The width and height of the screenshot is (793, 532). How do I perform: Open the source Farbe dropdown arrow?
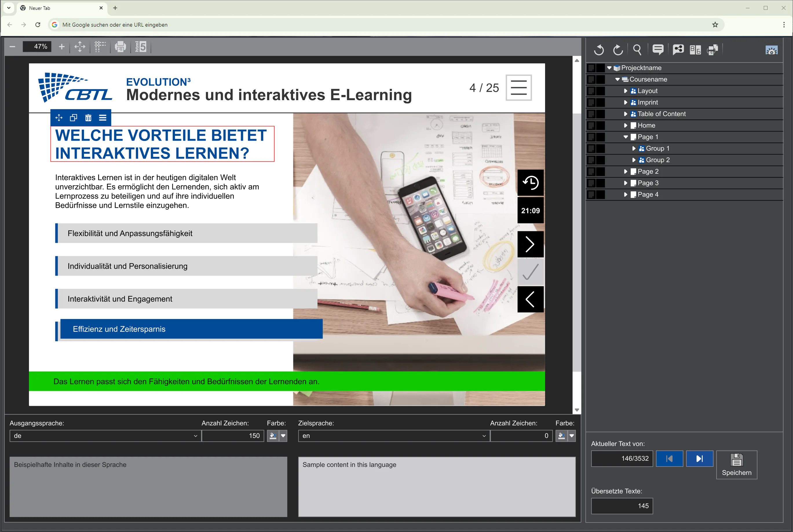coord(283,436)
